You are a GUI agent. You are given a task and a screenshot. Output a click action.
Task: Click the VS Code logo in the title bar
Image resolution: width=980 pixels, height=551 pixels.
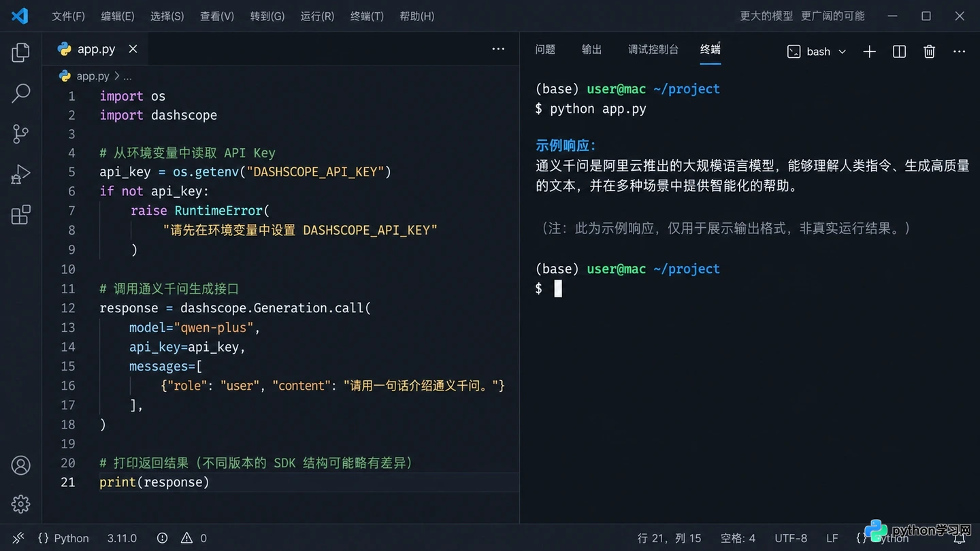(x=20, y=16)
